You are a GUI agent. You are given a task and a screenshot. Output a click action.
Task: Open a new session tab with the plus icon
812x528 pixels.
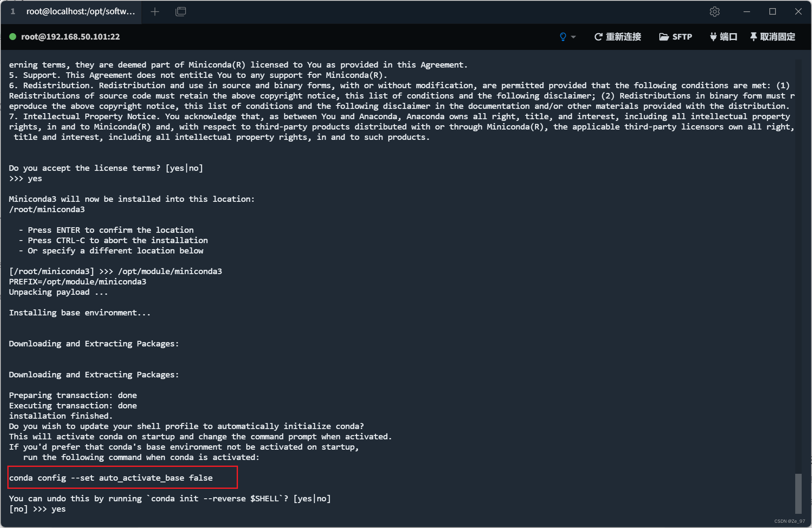click(x=155, y=12)
